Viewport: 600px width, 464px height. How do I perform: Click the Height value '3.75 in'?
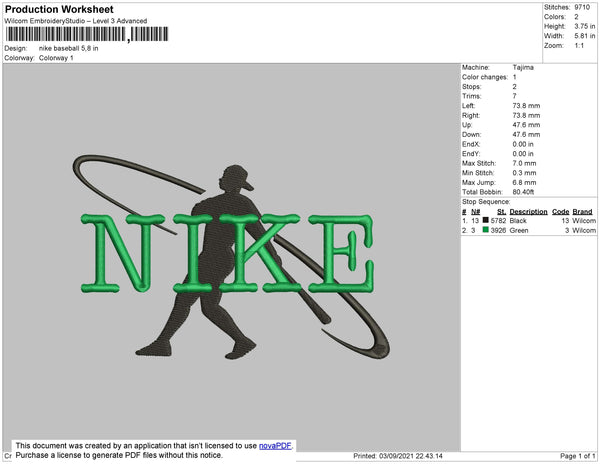coord(585,26)
